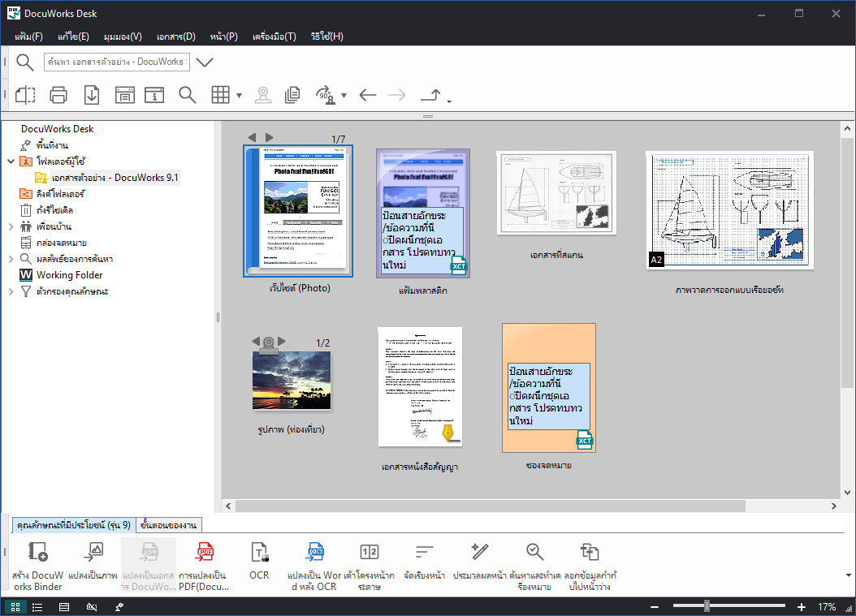Click the Rotate 90 degrees icon
Image resolution: width=856 pixels, height=616 pixels.
pyautogui.click(x=325, y=95)
